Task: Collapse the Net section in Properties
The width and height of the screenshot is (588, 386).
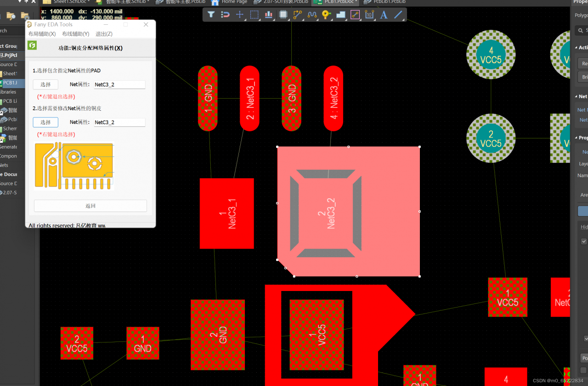Action: 577,96
